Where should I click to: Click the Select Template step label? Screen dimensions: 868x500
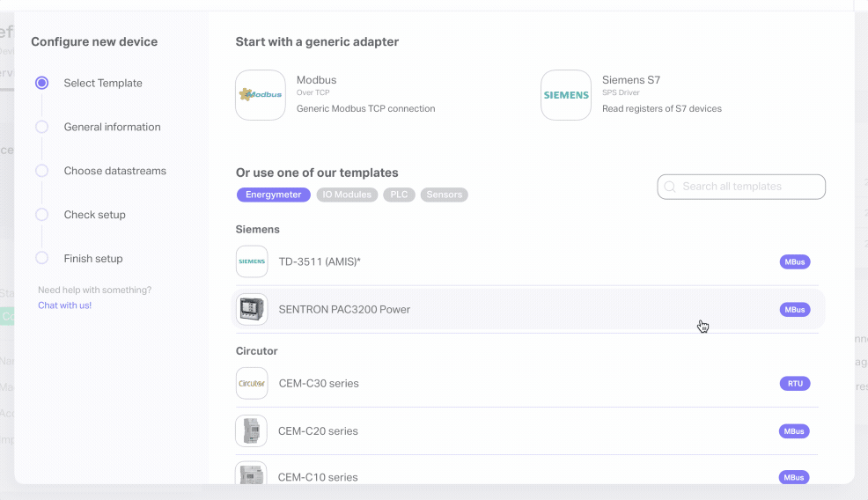103,83
